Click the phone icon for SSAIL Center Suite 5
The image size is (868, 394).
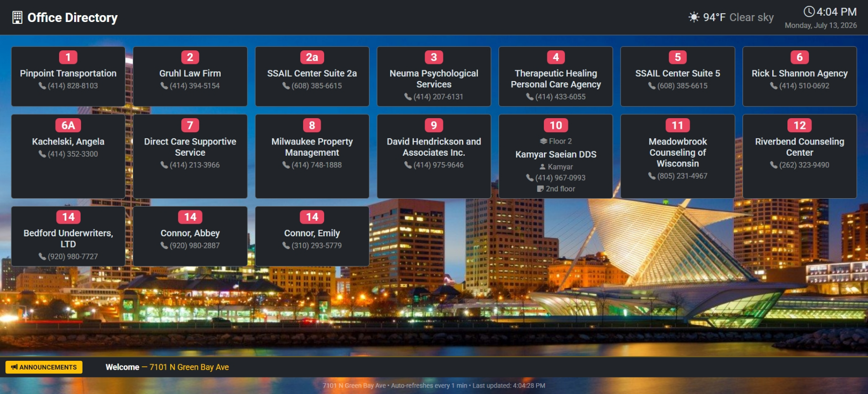(x=652, y=86)
